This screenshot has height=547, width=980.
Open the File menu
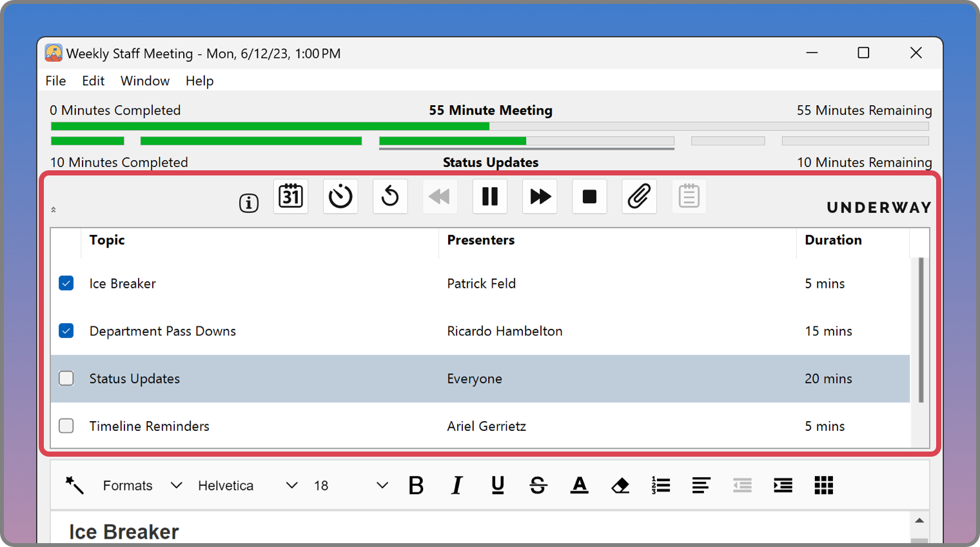point(55,81)
